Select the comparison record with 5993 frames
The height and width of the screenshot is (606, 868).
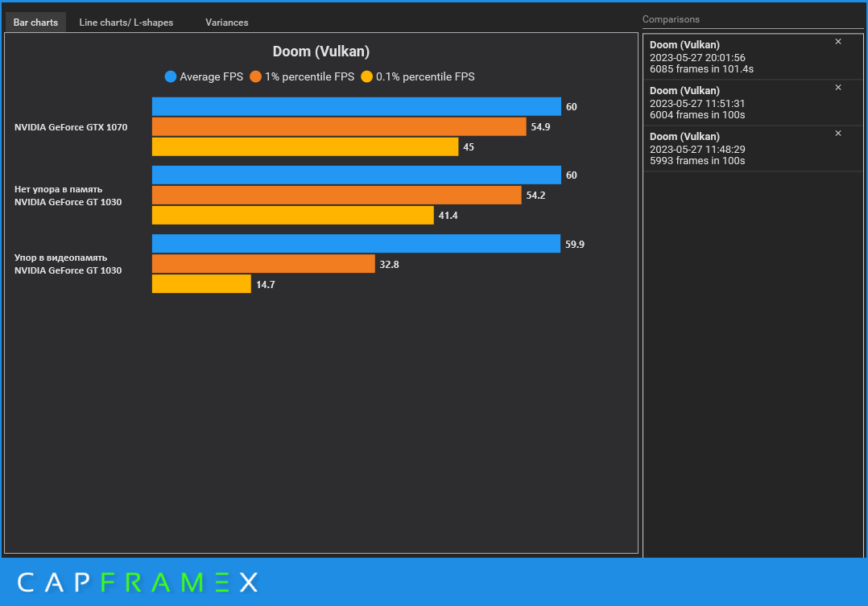[x=753, y=149]
